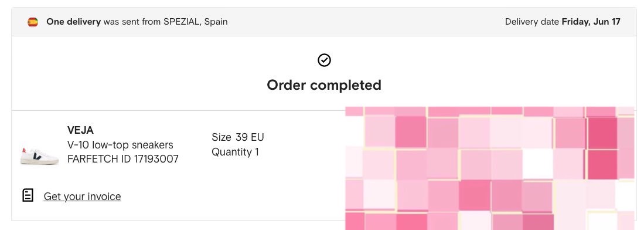Click the One delivery bold text
644x230 pixels.
click(x=73, y=22)
